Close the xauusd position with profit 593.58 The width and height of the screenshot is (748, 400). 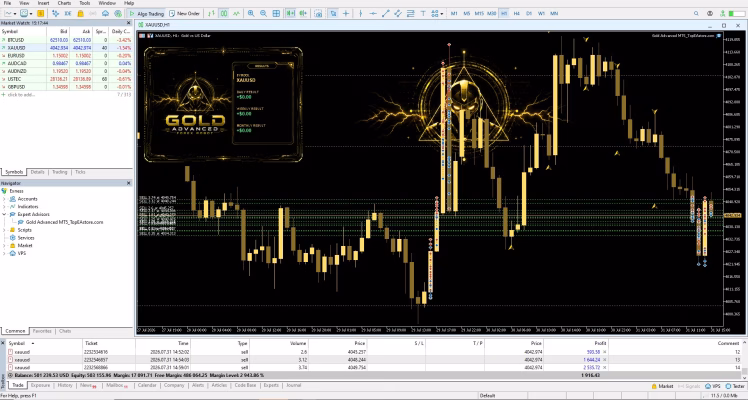[604, 352]
